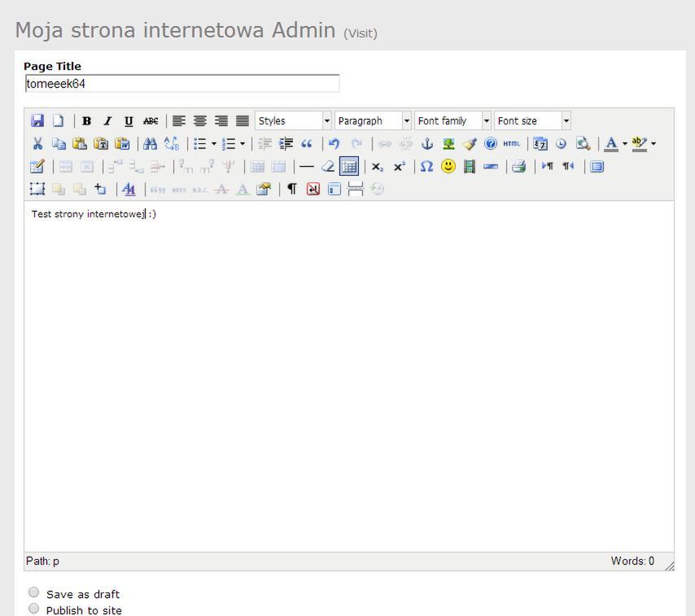Screen dimensions: 695x616
Task: Click the Paste clipboard icon
Action: 80,143
